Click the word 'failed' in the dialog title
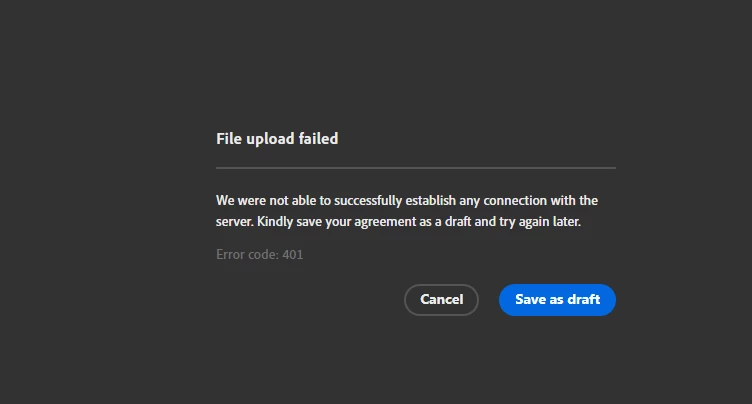752x404 pixels. (318, 139)
